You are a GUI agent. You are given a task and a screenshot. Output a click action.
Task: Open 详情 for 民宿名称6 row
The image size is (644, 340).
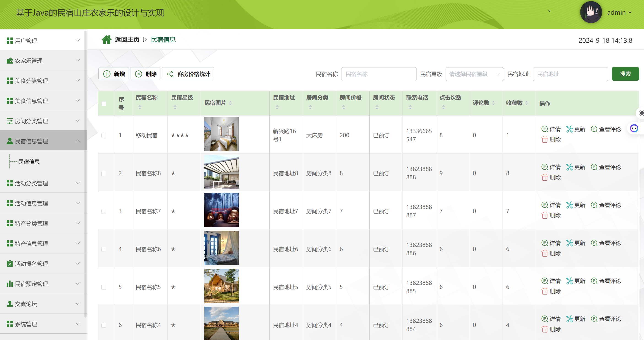551,243
